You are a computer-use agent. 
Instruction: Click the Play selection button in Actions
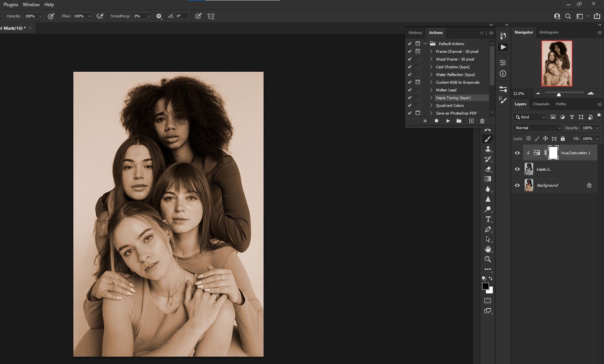click(448, 121)
